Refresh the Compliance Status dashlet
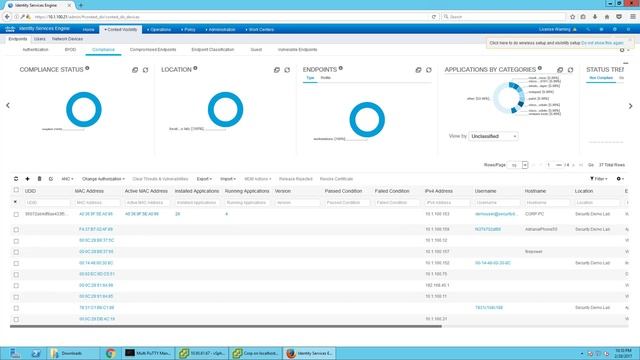Screen dimensions: 640x360 pos(145,70)
